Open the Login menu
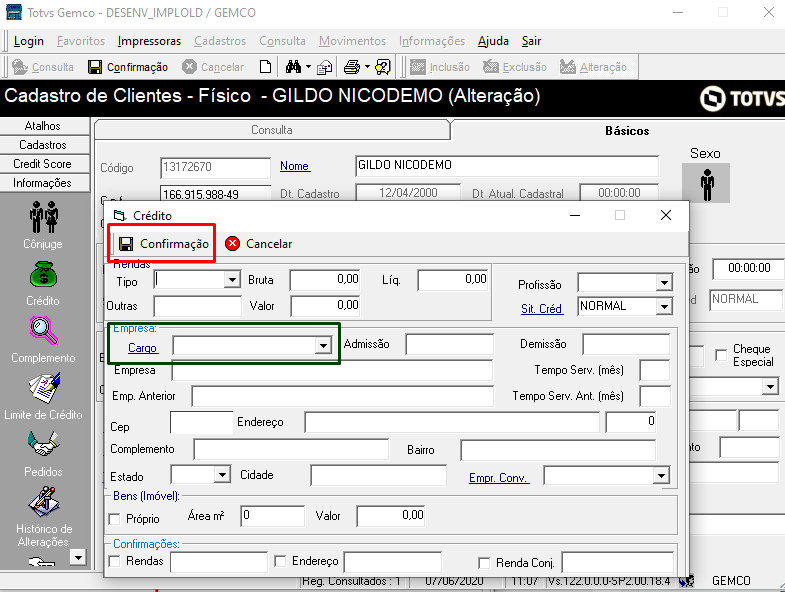Screen dimensions: 785x592 coord(29,41)
